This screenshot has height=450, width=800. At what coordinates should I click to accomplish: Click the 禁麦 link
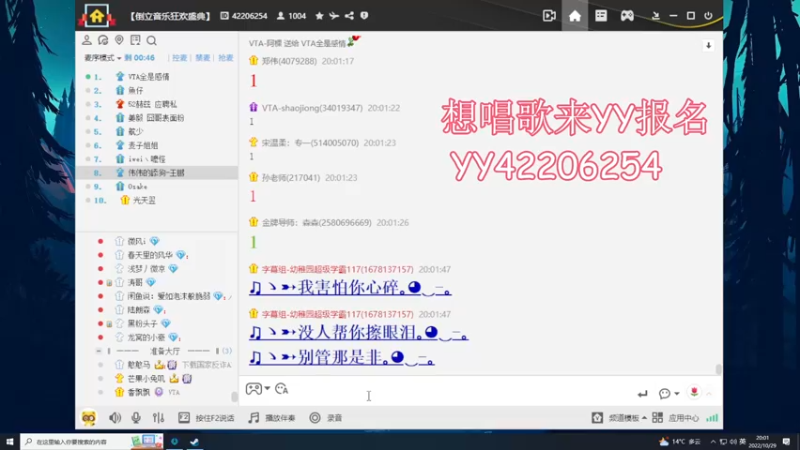(203, 58)
